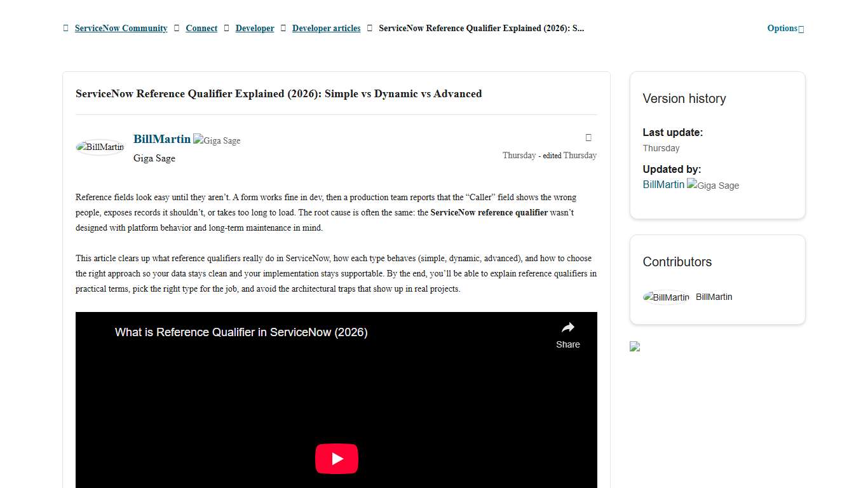Click the post options icon in the article header
Image resolution: width=868 pixels, height=488 pixels.
tap(588, 137)
